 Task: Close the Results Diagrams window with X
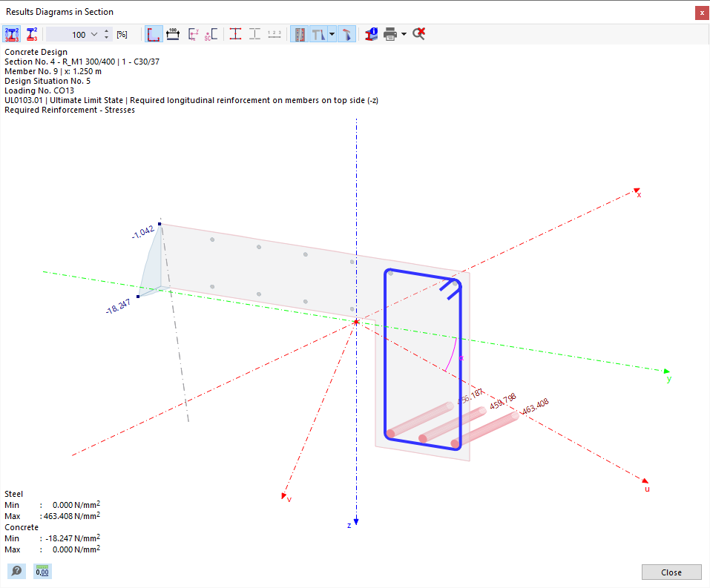click(702, 13)
